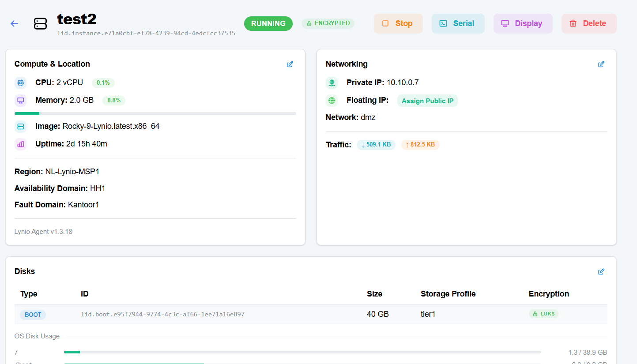Click the test2 instance title

(77, 19)
